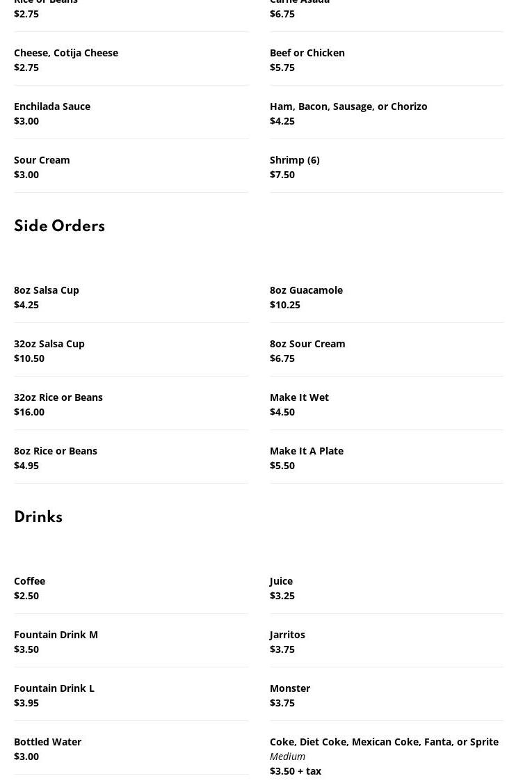Viewport: 532px width, 783px height.
Task: Click the Coffee drink item
Action: pos(29,581)
